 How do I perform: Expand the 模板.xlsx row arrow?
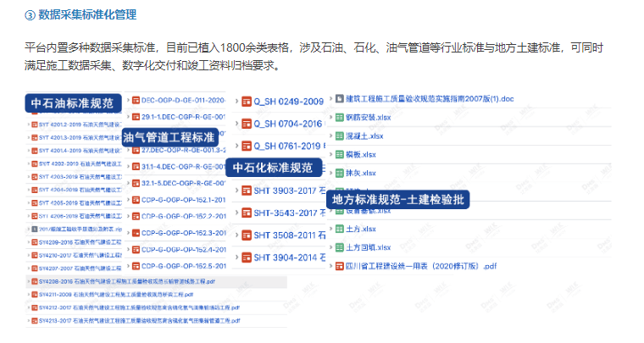tap(329, 154)
